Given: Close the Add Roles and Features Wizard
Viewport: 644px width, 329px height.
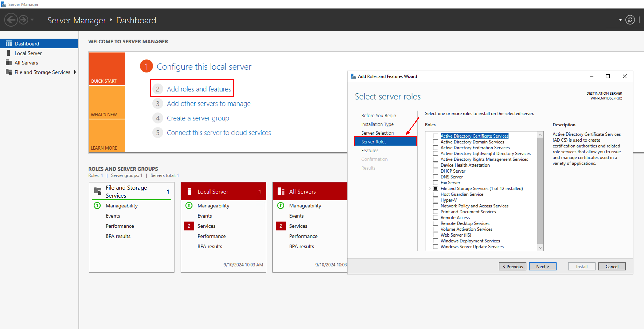Looking at the screenshot, I should coord(625,76).
